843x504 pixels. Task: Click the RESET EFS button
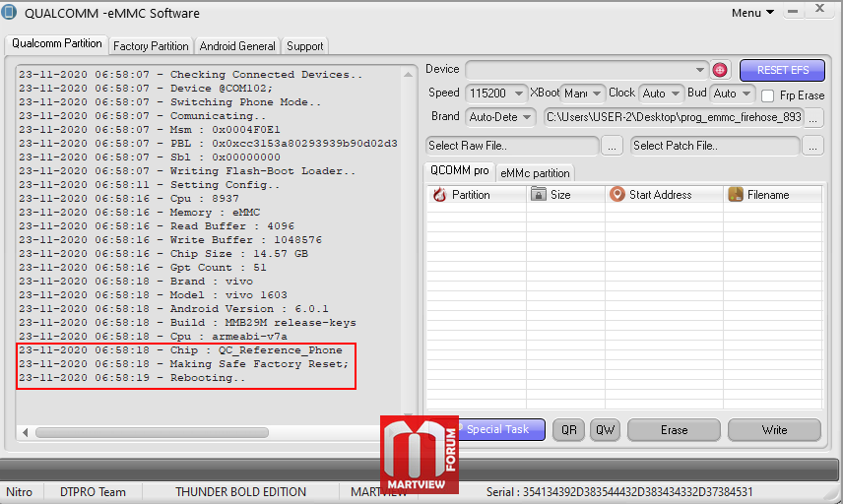[782, 70]
